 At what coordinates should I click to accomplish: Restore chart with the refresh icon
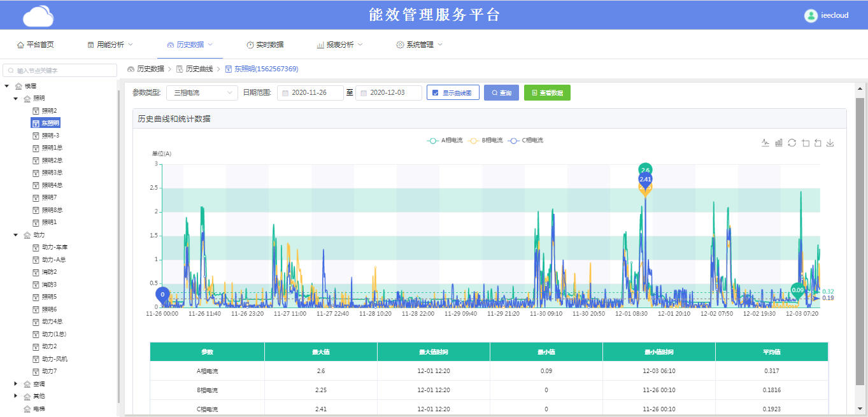click(x=792, y=143)
